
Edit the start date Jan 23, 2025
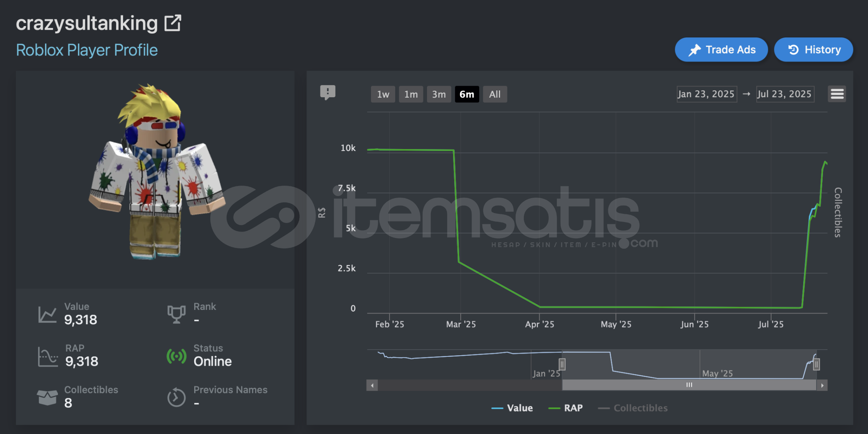click(x=706, y=94)
